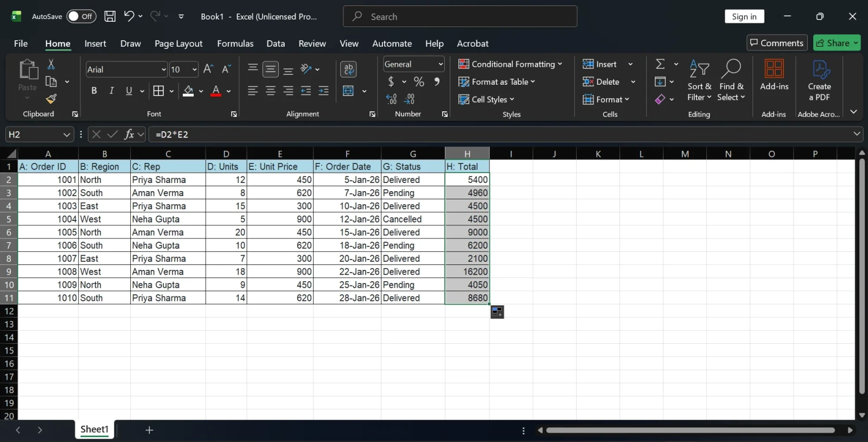Click the Delete cells button
The image size is (868, 442).
(602, 81)
